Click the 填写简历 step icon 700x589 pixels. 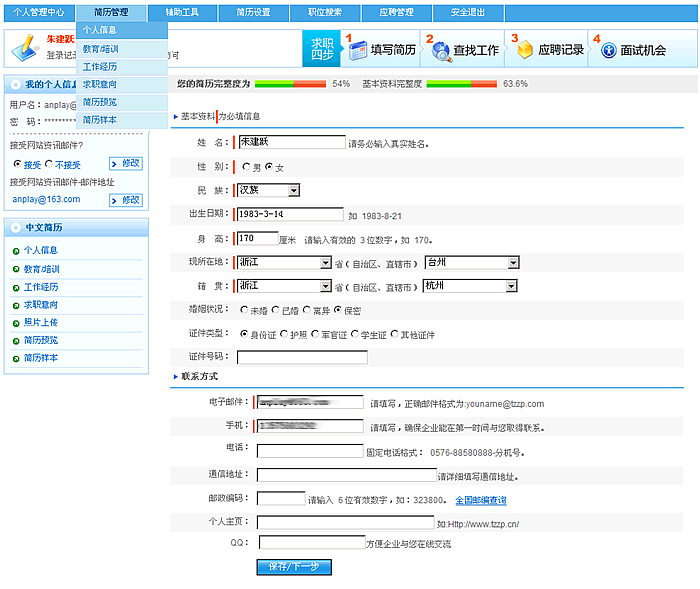tap(358, 50)
